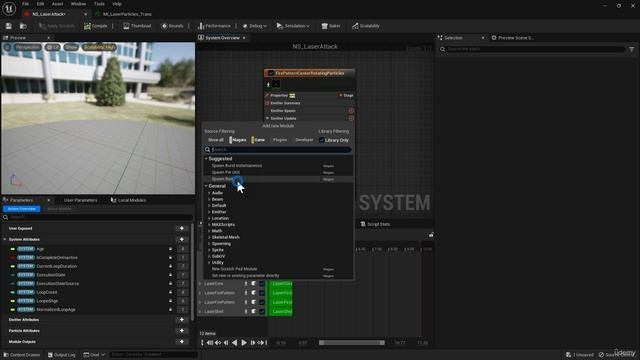Click the Thumbnail toolbar button

137,26
